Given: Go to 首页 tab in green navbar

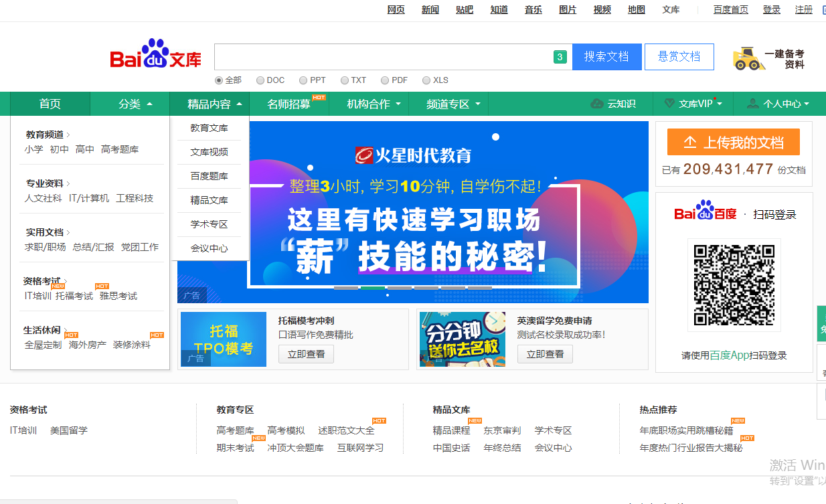Looking at the screenshot, I should point(50,104).
